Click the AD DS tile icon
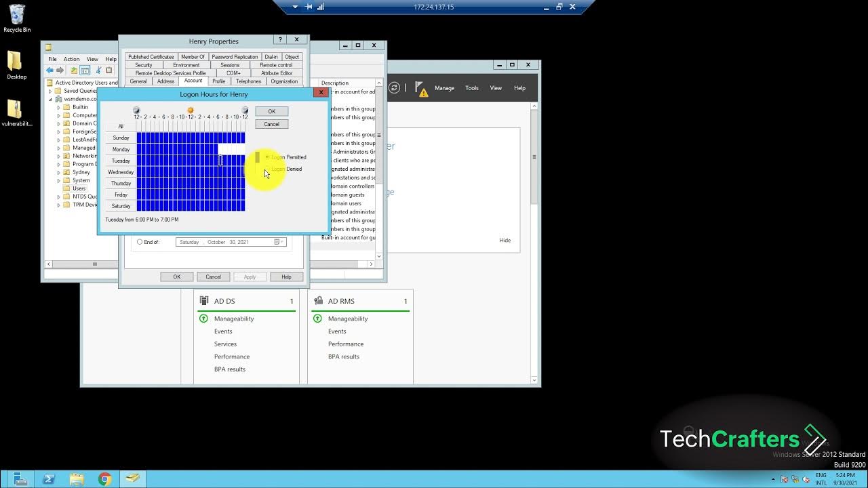The image size is (868, 488). tap(204, 301)
